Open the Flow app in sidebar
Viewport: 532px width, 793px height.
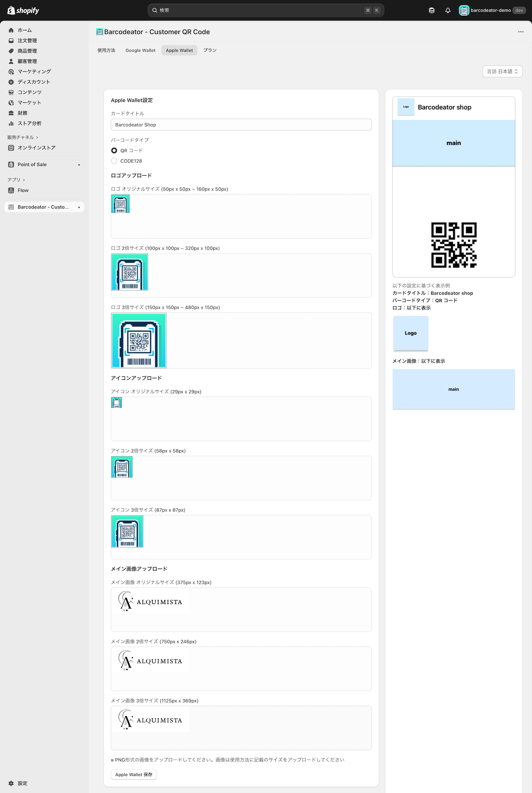23,190
